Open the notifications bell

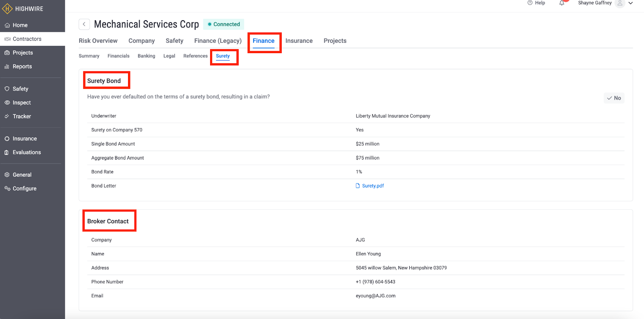point(561,3)
